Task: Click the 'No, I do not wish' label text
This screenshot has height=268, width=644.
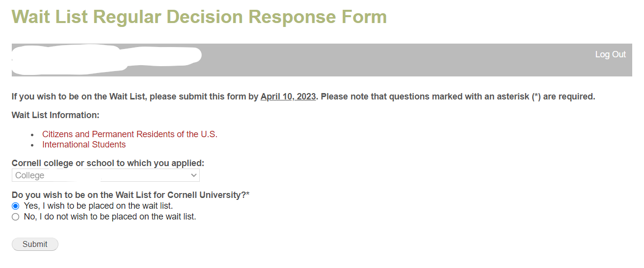Action: pyautogui.click(x=110, y=217)
